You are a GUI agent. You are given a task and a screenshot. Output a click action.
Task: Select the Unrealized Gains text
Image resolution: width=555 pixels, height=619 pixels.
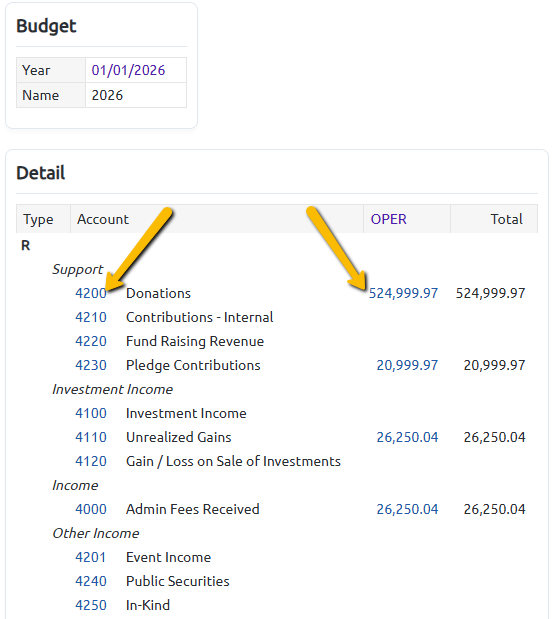pyautogui.click(x=178, y=437)
